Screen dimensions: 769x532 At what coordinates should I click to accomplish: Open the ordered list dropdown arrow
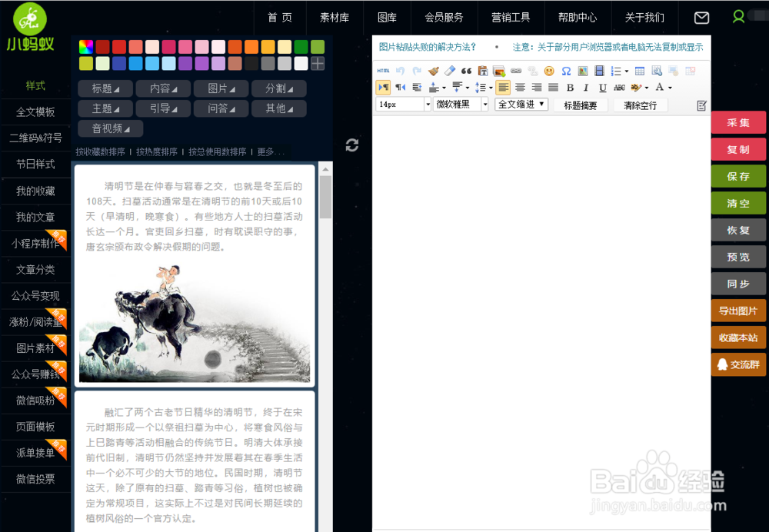tap(626, 71)
